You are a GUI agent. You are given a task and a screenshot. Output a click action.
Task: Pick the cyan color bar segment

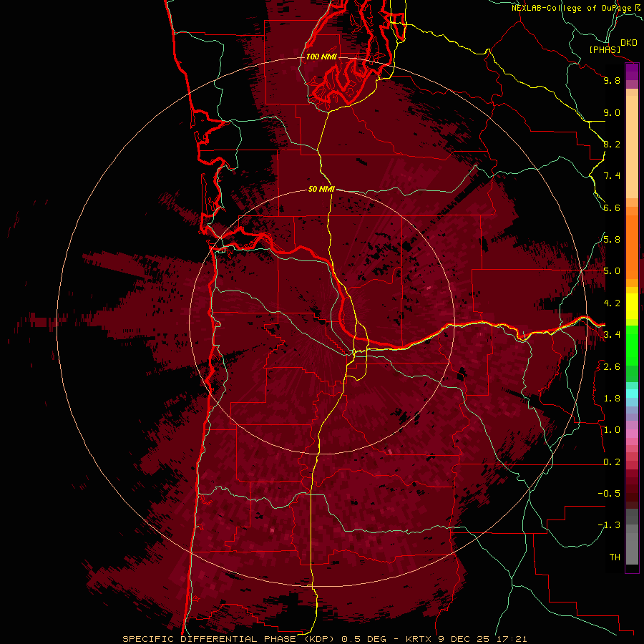(632, 393)
